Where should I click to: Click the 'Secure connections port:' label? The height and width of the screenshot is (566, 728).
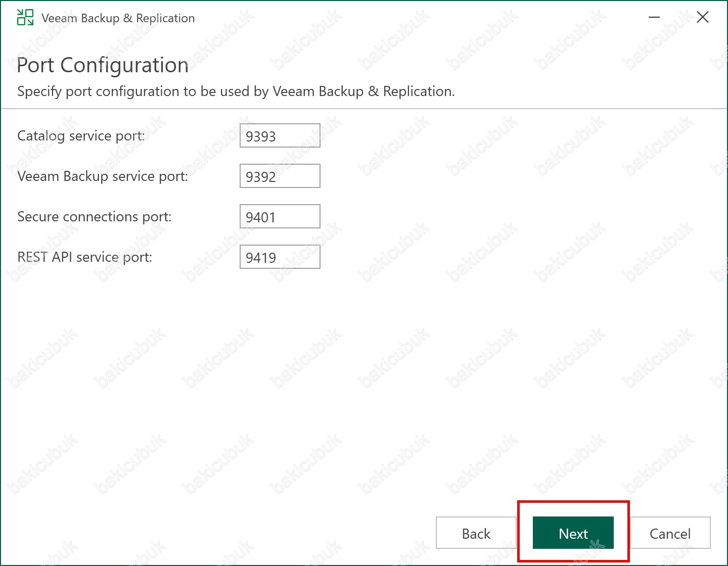pos(95,217)
